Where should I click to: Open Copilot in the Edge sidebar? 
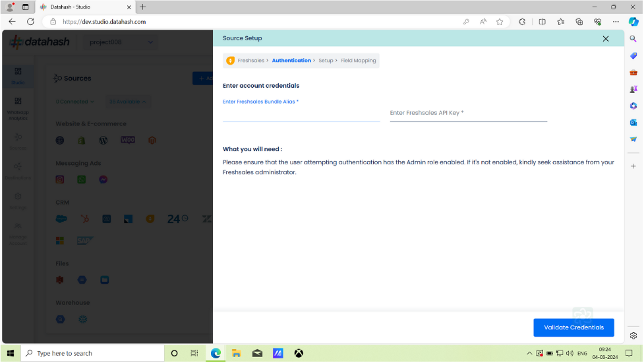coord(633,22)
